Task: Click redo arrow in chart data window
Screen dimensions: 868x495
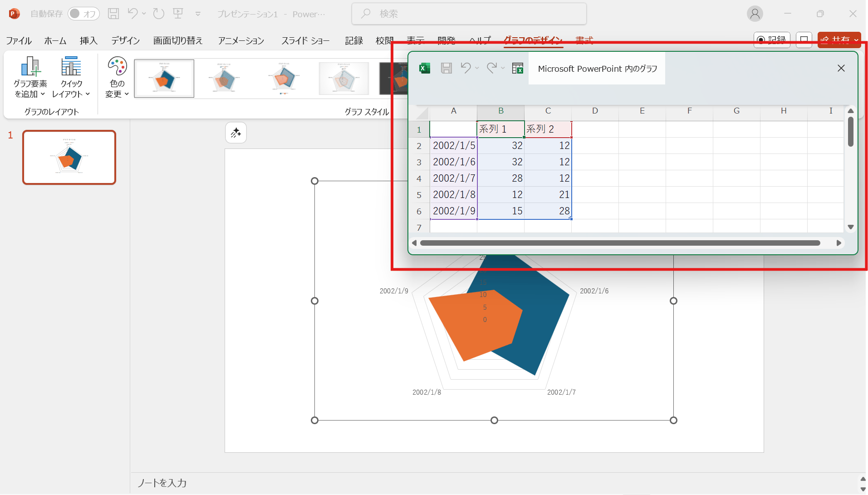Action: pyautogui.click(x=491, y=68)
